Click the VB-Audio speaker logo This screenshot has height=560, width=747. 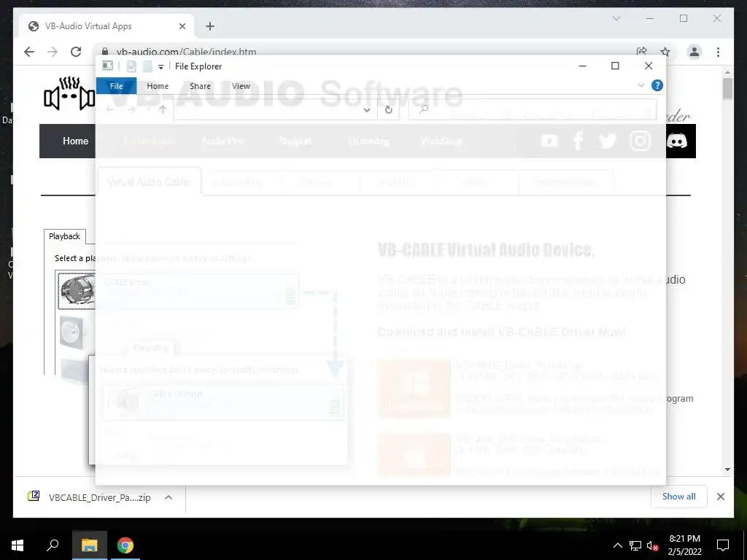coord(69,93)
